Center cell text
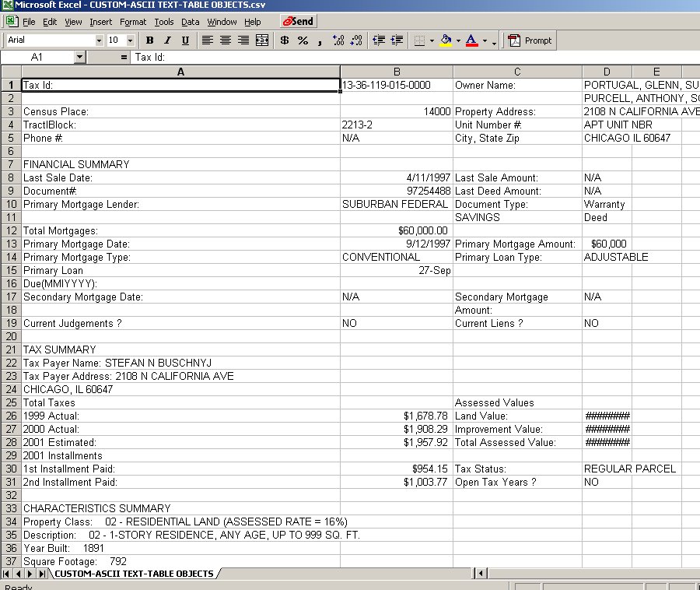Viewport: 700px width, 590px height. [226, 40]
